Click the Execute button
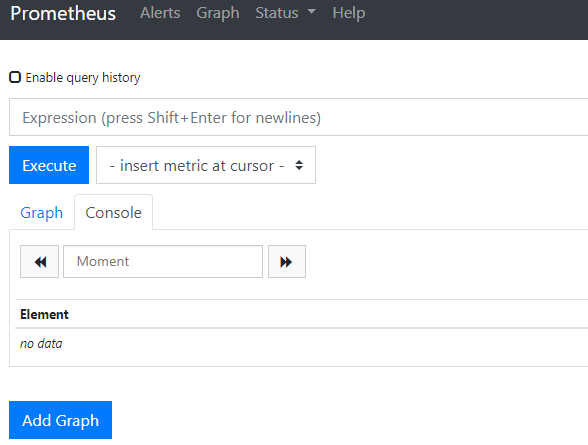This screenshot has height=445, width=588. tap(49, 165)
